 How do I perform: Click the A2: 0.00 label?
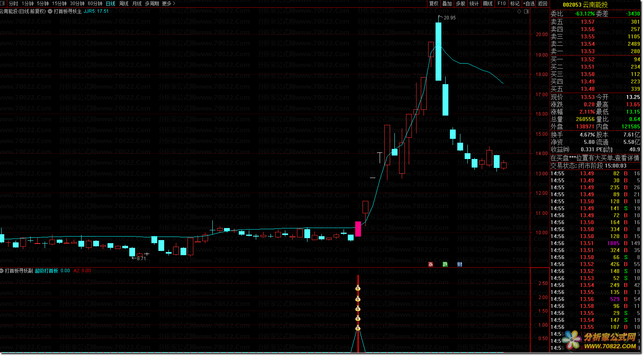tap(82, 271)
